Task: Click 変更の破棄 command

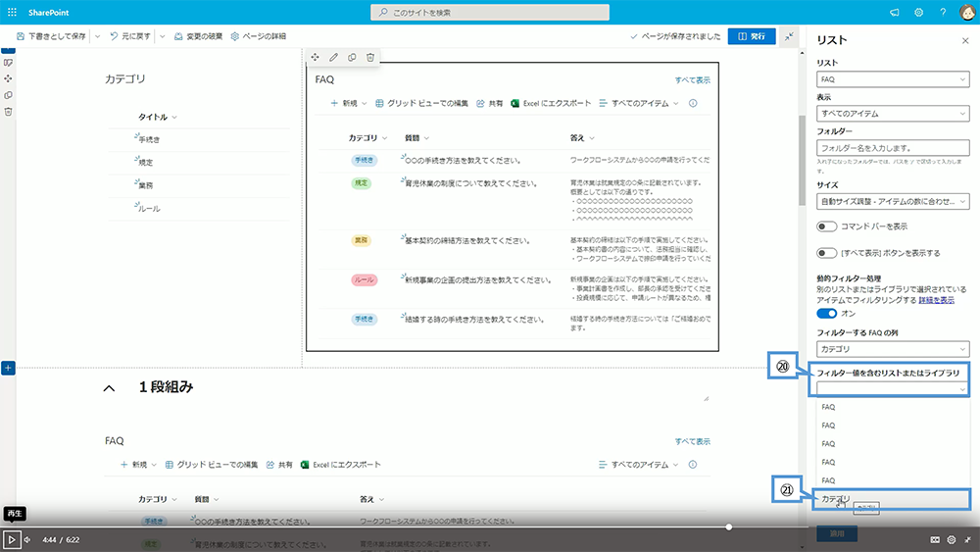Action: 198,36
